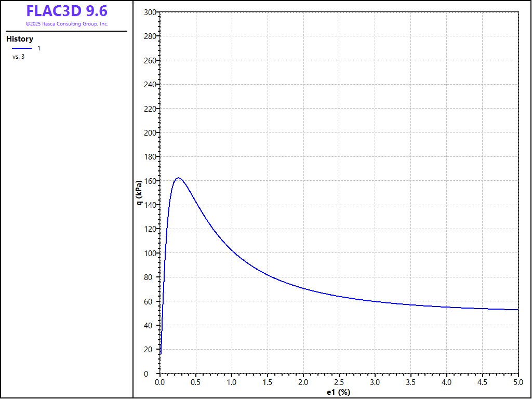Click the 3.5 tick label on the x-axis
532x399 pixels.
(411, 382)
